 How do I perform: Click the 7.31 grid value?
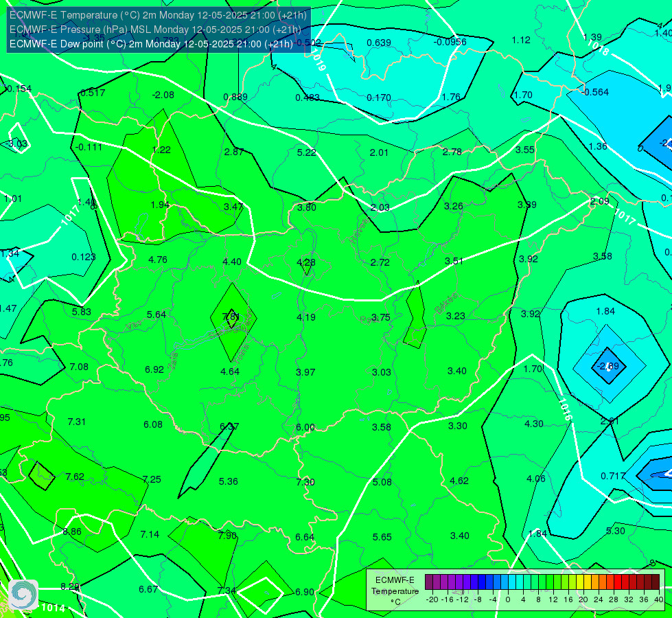click(x=77, y=422)
